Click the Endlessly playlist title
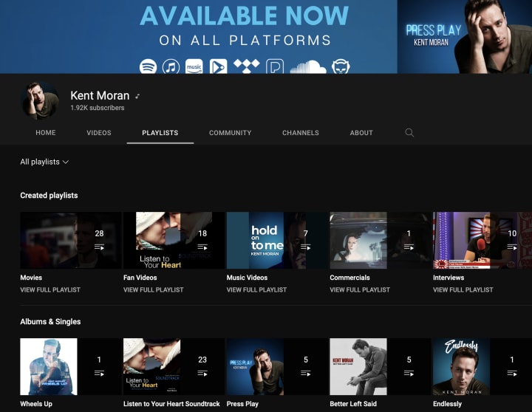 pos(448,404)
